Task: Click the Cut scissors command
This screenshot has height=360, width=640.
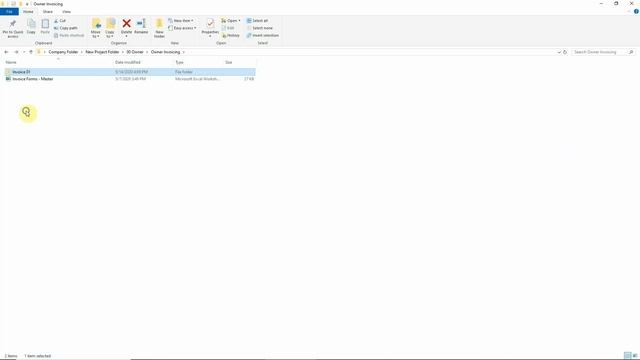Action: [60, 20]
